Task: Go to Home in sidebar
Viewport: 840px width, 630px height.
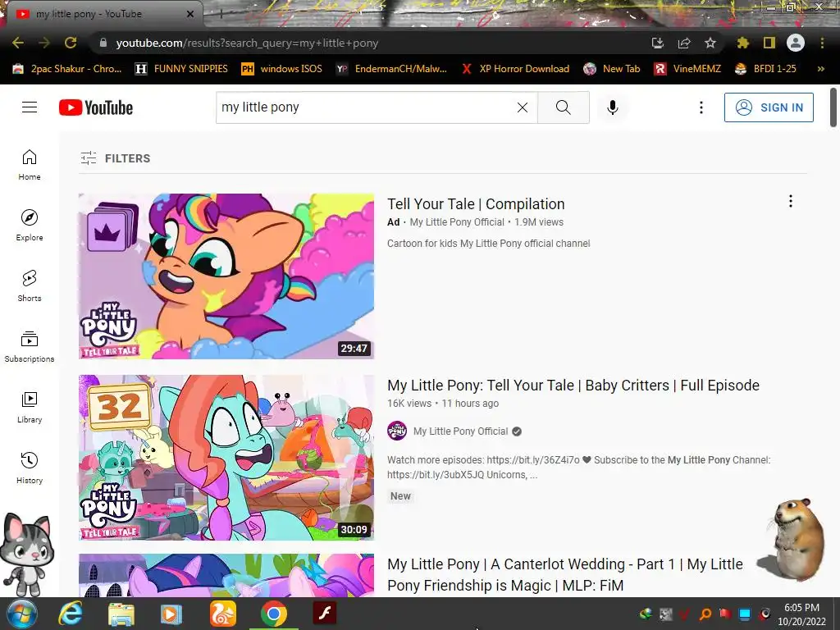Action: point(30,165)
